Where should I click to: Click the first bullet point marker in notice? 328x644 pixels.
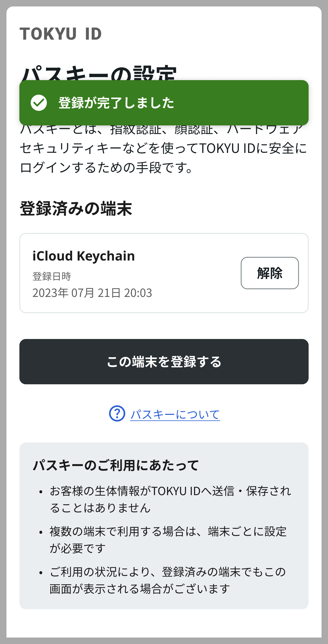tap(41, 492)
